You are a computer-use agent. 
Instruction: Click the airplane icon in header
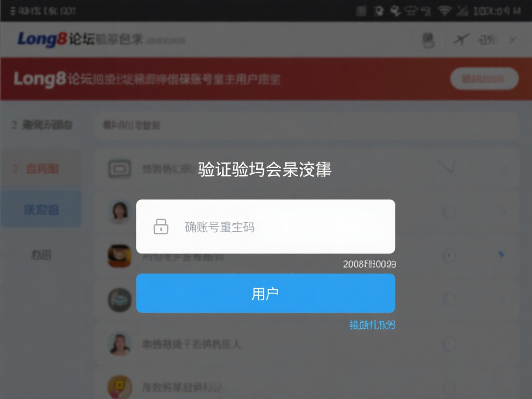click(461, 39)
